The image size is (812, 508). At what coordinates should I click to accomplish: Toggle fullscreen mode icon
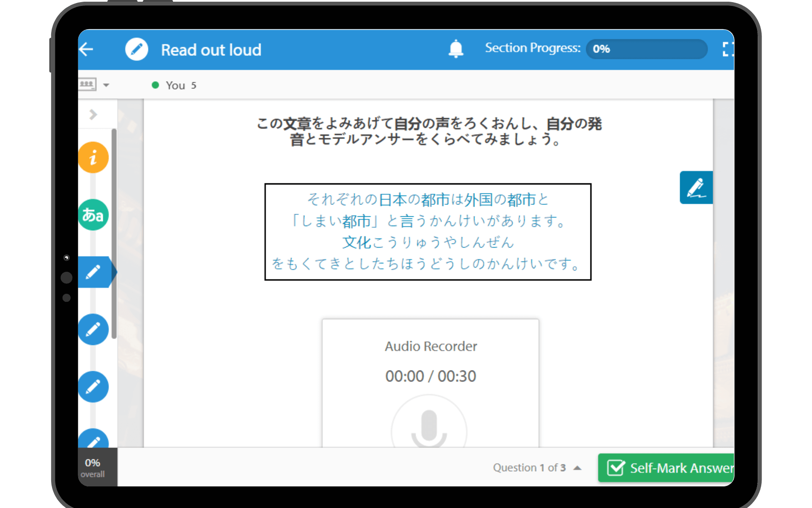(x=727, y=50)
